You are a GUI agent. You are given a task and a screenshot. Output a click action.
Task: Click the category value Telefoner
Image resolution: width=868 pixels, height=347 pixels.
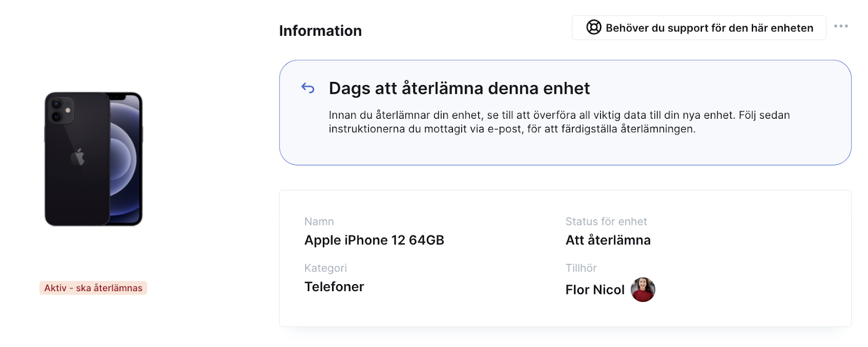pyautogui.click(x=334, y=287)
